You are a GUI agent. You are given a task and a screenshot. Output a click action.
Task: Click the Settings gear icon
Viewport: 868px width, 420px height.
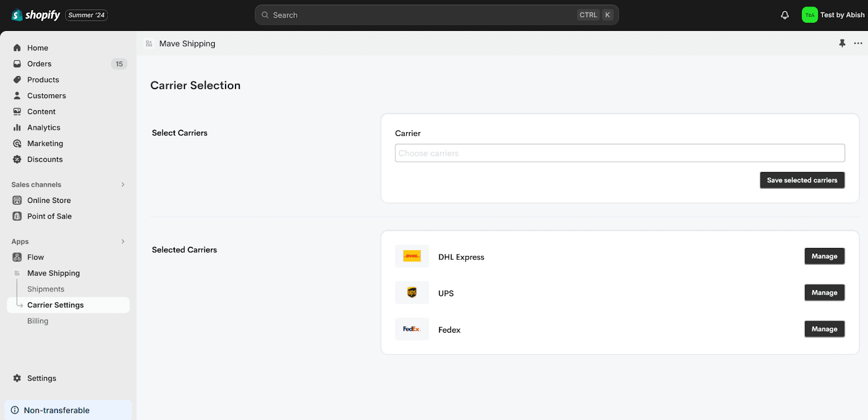[17, 378]
